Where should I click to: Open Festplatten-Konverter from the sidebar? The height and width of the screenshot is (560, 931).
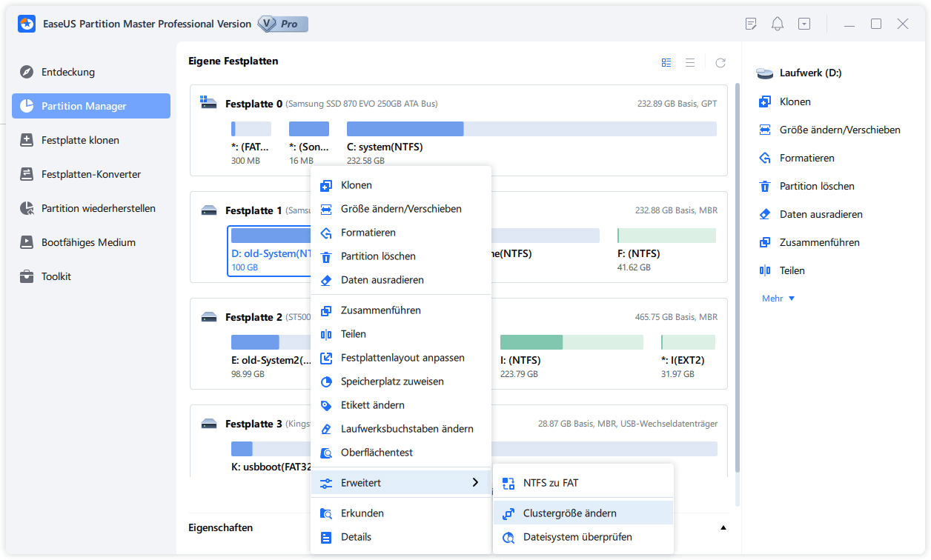pos(91,174)
